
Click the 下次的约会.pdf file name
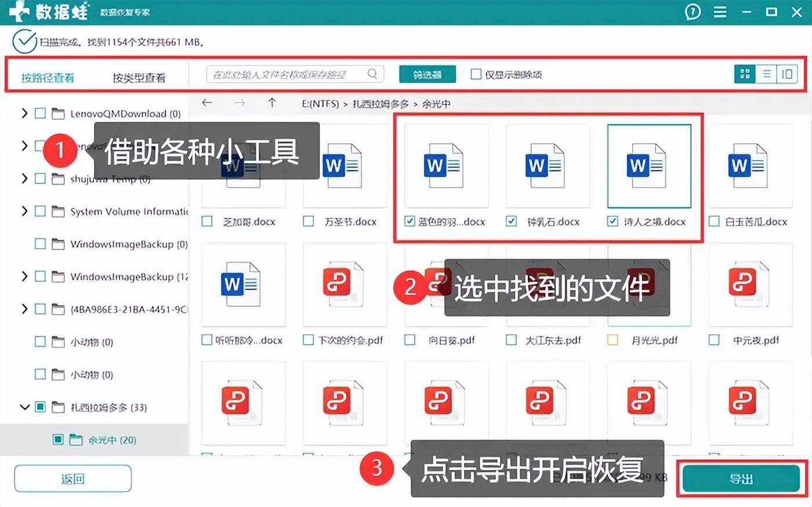[351, 340]
